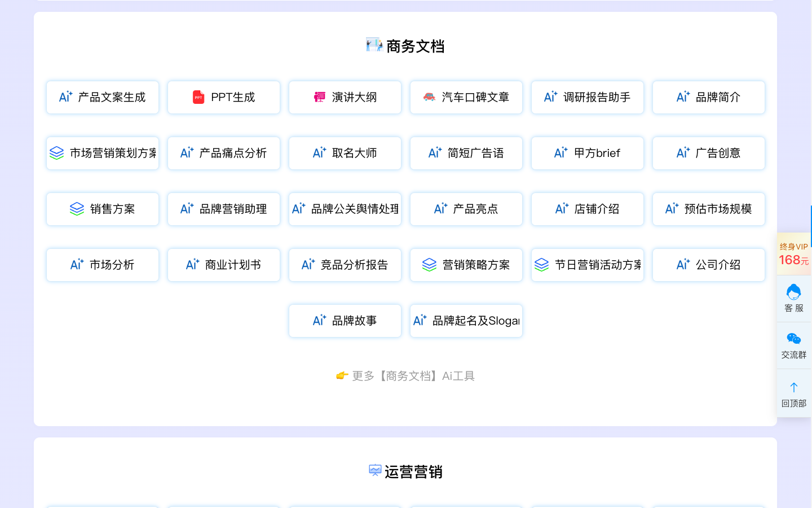Click the layers icon on 销售方案
Image resolution: width=812 pixels, height=508 pixels.
click(x=77, y=209)
